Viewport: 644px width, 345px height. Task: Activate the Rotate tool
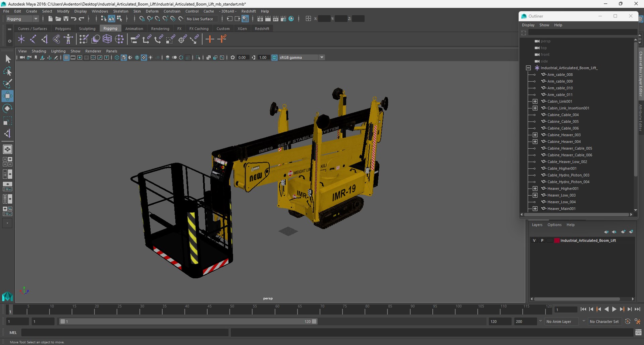coord(7,108)
